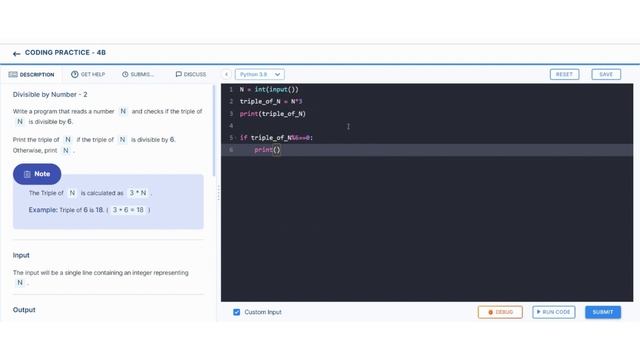Click the Input heading in description
The image size is (640, 360).
tap(21, 255)
